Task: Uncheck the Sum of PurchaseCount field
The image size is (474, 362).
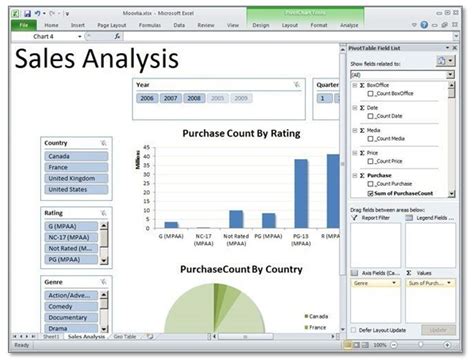Action: tap(370, 193)
